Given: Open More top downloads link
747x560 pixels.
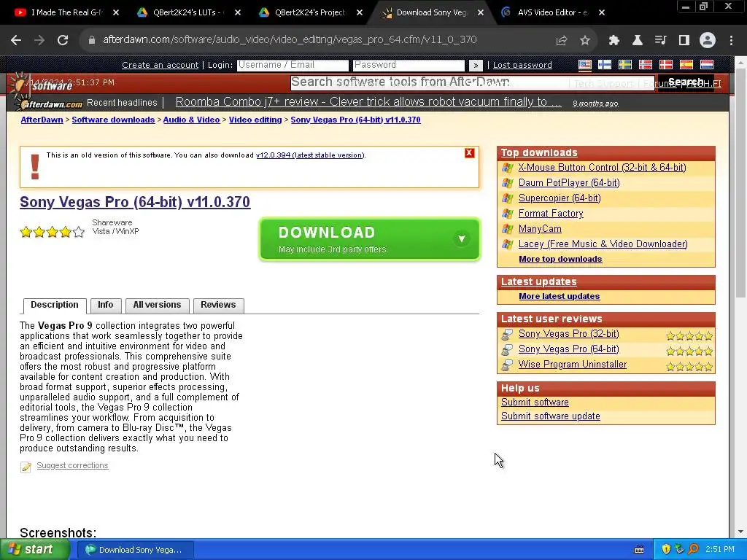Looking at the screenshot, I should pos(560,259).
